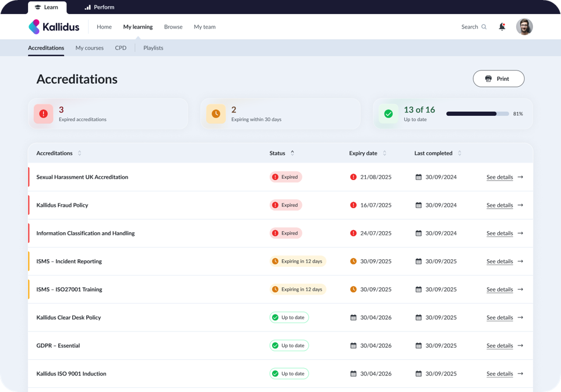
Task: Click the search magnifier icon
Action: coord(484,27)
